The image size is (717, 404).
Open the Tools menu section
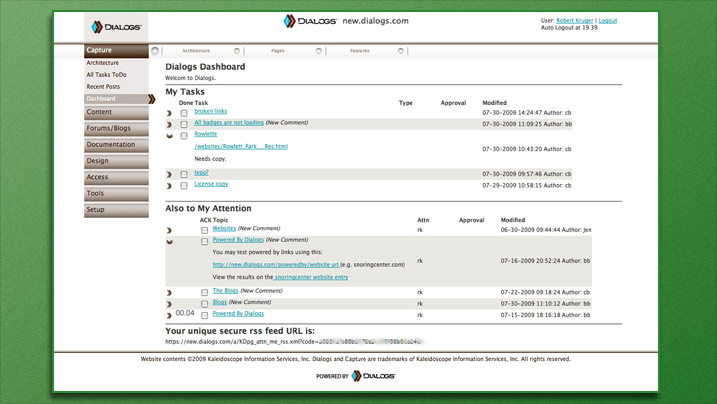tap(116, 194)
